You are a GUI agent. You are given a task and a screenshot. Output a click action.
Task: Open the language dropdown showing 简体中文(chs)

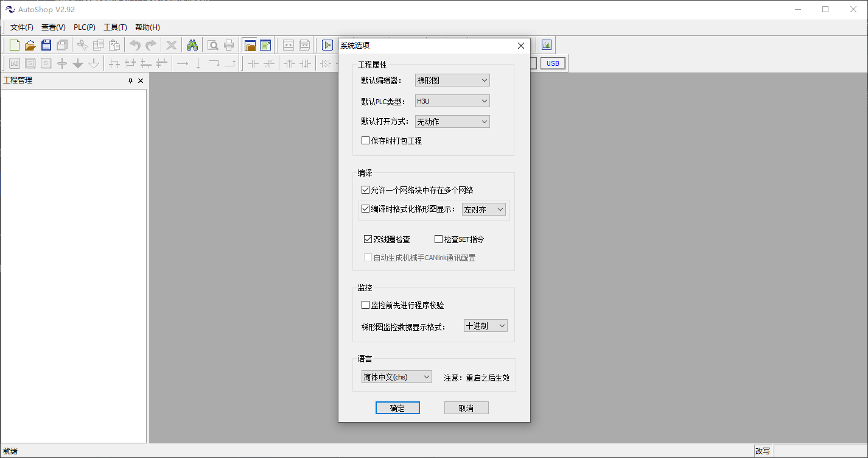click(397, 377)
